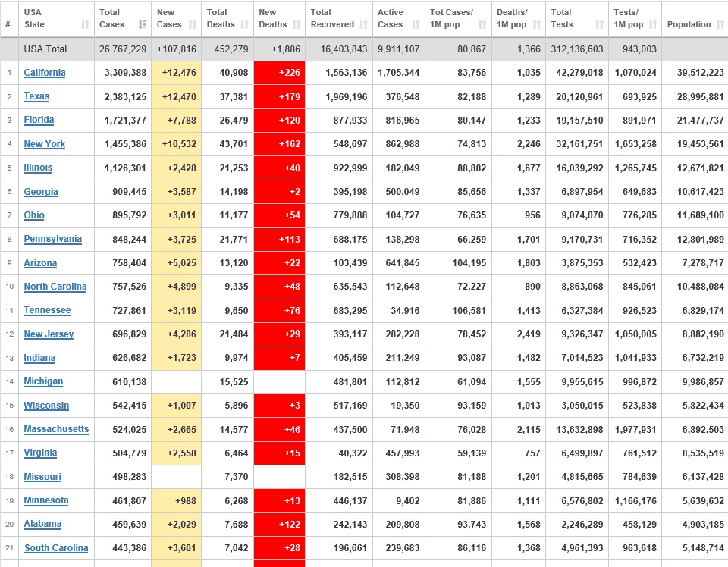Click the South Carolina state link
The image size is (728, 567).
[x=56, y=548]
